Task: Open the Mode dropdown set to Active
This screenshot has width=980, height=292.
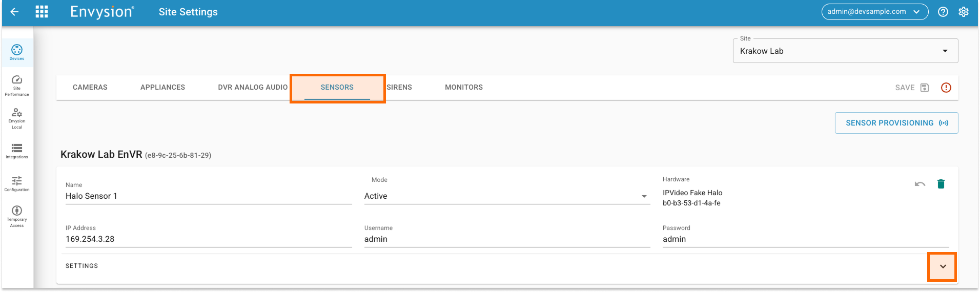Action: (506, 196)
